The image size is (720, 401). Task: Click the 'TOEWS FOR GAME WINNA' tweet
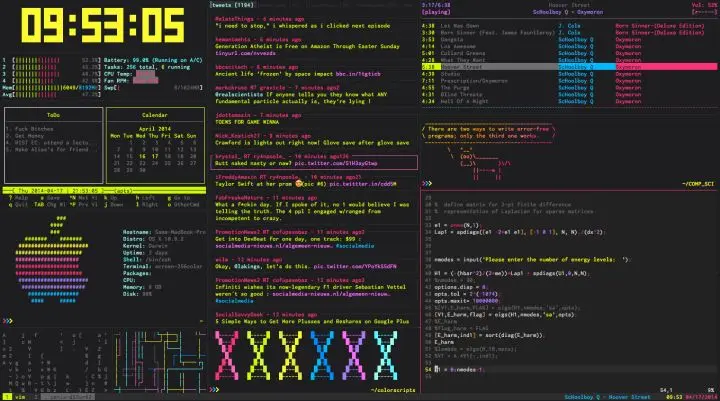pyautogui.click(x=247, y=122)
